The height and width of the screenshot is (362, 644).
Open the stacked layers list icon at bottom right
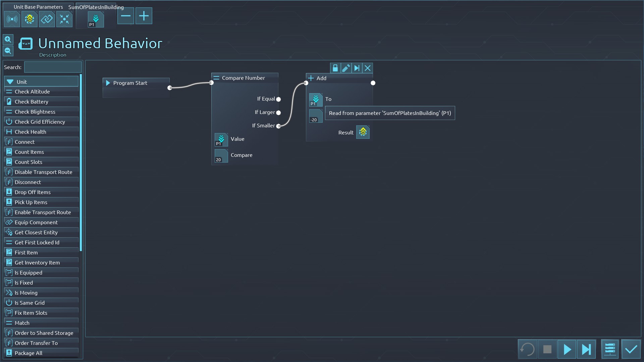(610, 349)
